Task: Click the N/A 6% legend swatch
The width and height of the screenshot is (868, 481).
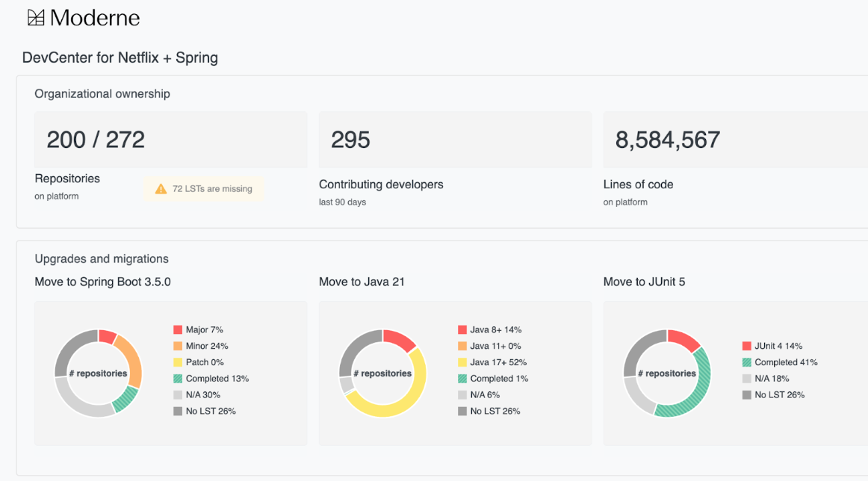Action: point(462,394)
